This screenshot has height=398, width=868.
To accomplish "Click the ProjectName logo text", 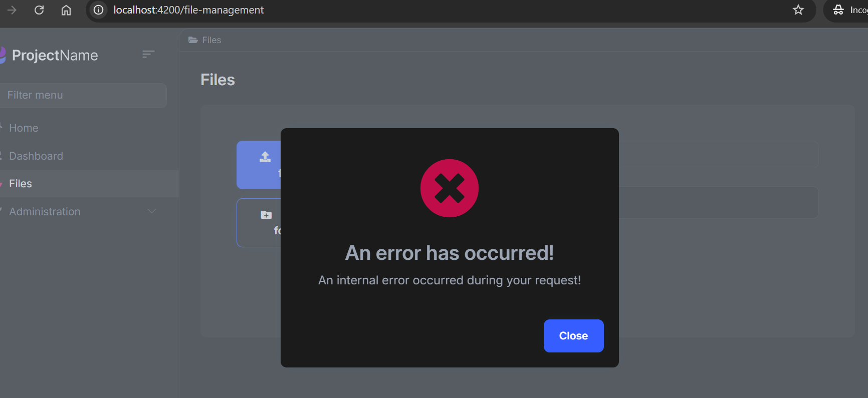I will click(55, 55).
